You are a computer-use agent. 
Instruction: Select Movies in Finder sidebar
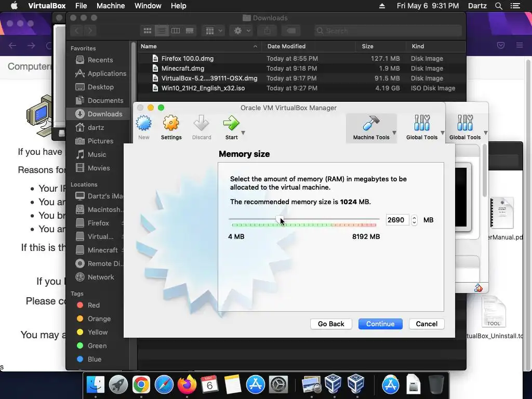pos(98,168)
